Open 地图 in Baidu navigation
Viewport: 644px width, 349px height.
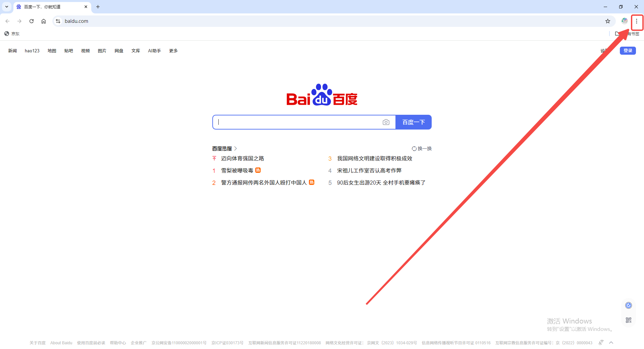[x=52, y=51]
